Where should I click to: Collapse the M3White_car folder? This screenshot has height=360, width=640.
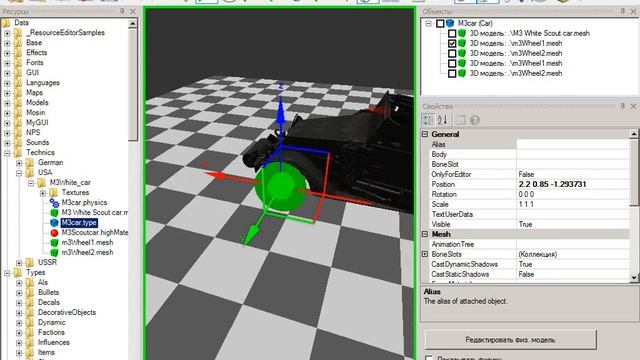tap(31, 182)
